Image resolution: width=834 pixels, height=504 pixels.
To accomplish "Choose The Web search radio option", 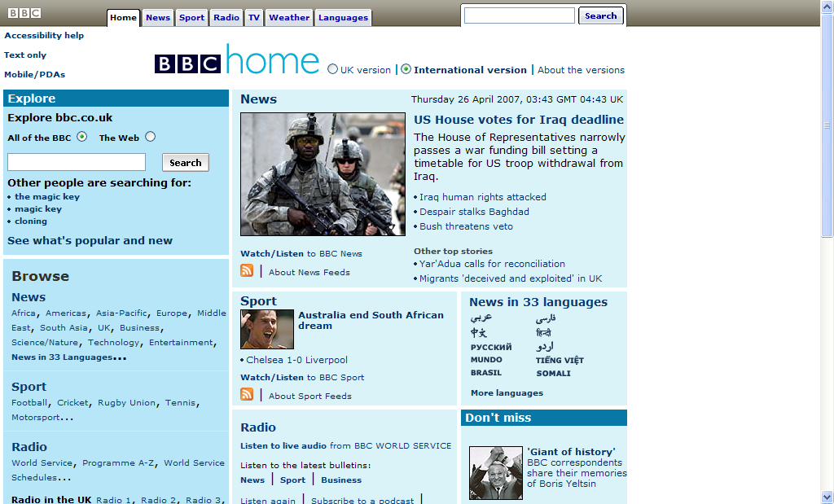I will click(150, 137).
